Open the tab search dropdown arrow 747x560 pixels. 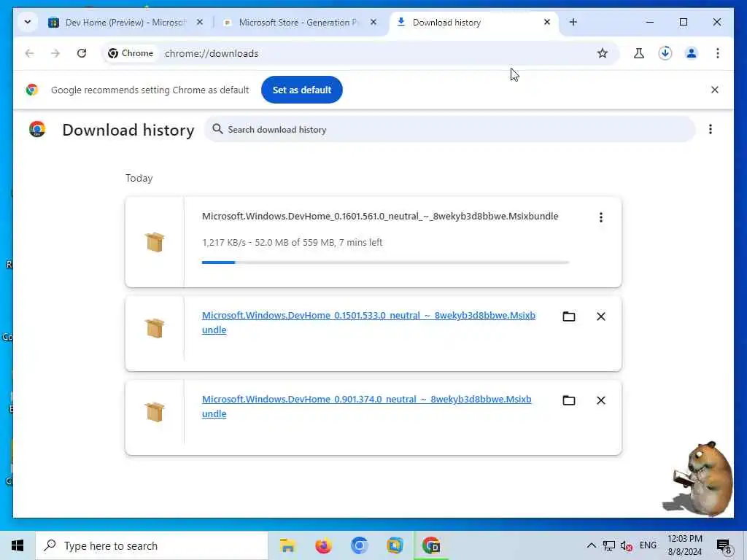[28, 22]
